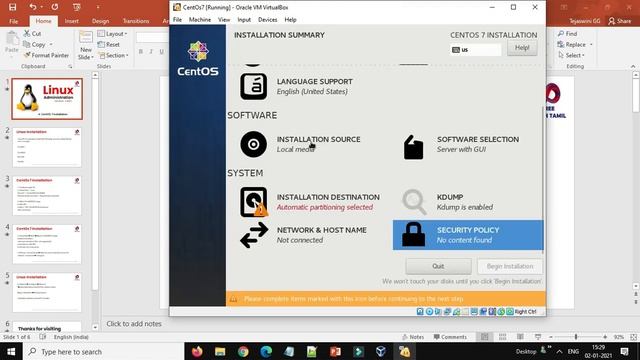Click Quit in the CentOS installer
The height and width of the screenshot is (360, 640).
click(438, 266)
